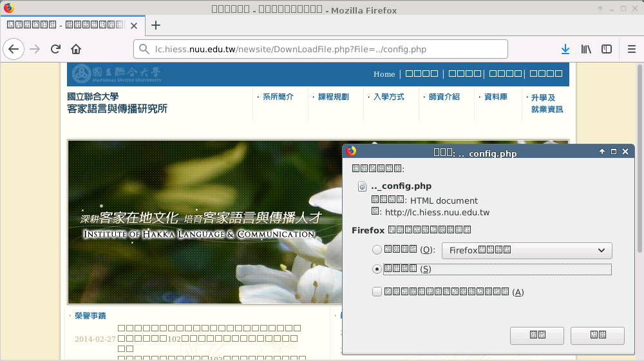Open the Firefox hamburger menu
This screenshot has width=644, height=361.
[632, 50]
